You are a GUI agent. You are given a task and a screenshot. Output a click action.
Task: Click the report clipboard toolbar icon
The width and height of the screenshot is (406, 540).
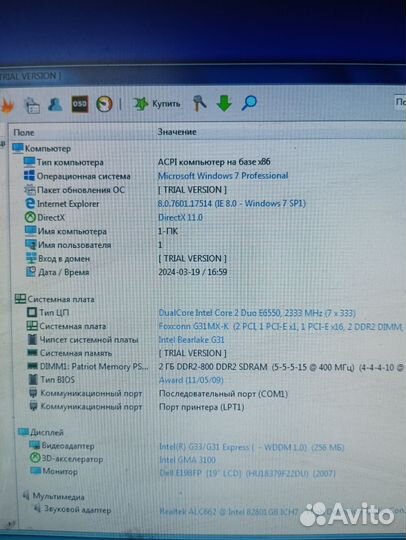click(x=32, y=105)
